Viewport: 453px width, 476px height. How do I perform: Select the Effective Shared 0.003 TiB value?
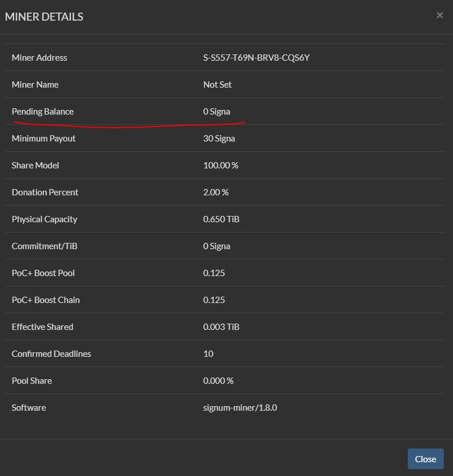[221, 326]
